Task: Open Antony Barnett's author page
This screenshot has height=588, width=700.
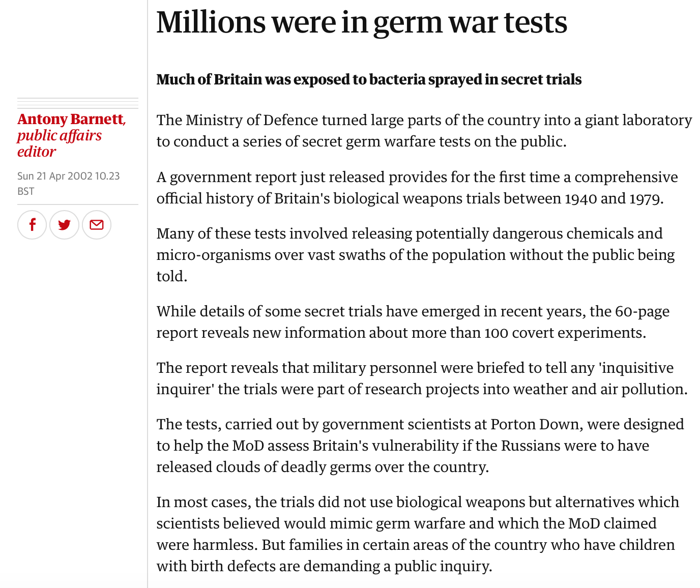Action: click(71, 119)
